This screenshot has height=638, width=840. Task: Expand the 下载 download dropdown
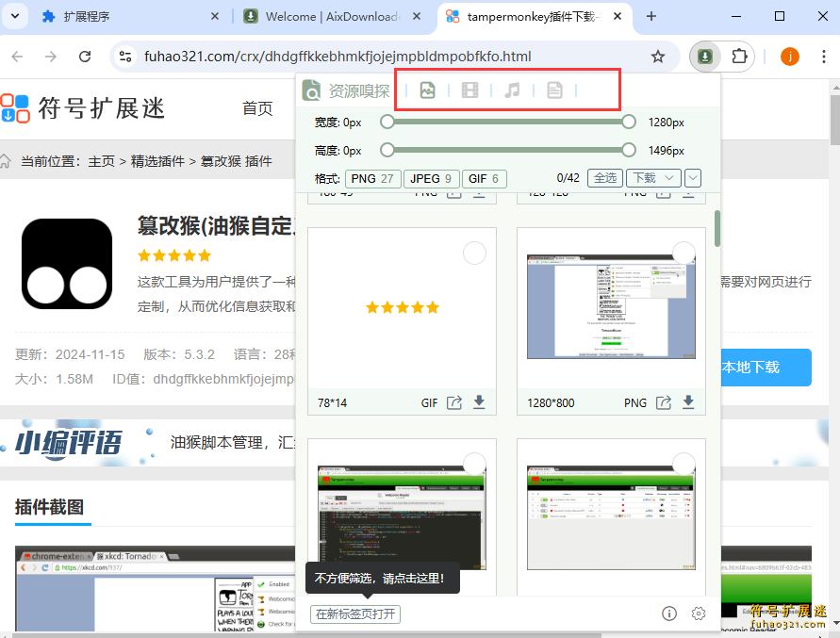653,178
